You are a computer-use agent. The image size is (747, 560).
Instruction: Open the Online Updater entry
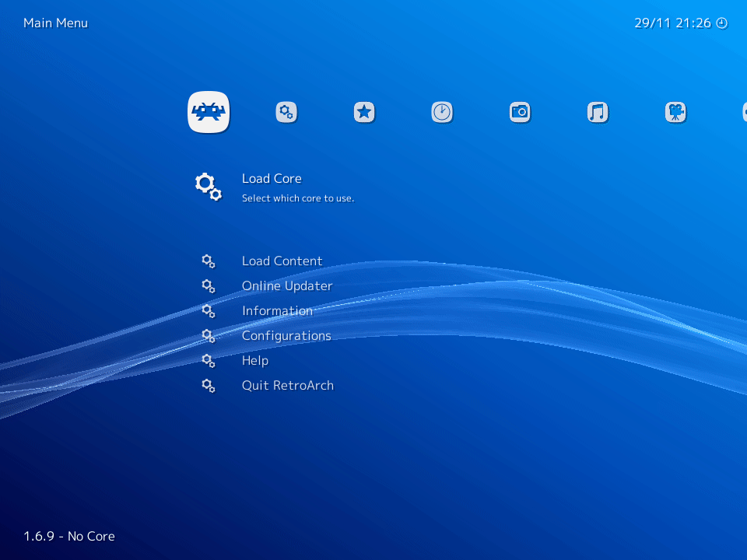point(287,285)
